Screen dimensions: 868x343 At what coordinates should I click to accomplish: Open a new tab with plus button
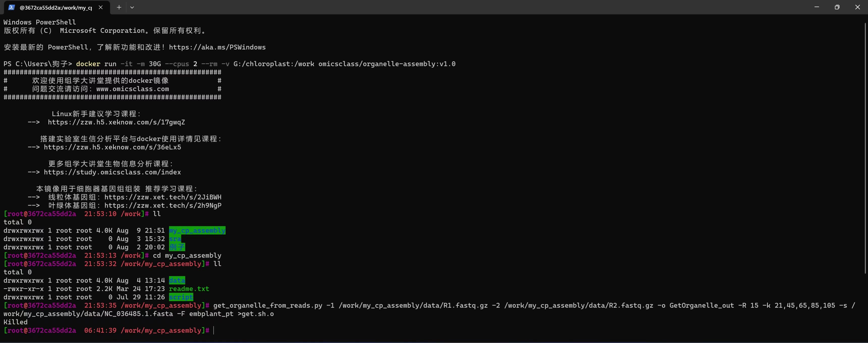[119, 7]
